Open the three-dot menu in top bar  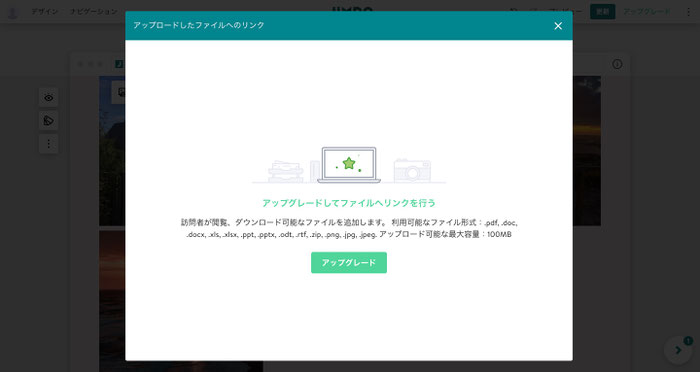click(x=688, y=12)
